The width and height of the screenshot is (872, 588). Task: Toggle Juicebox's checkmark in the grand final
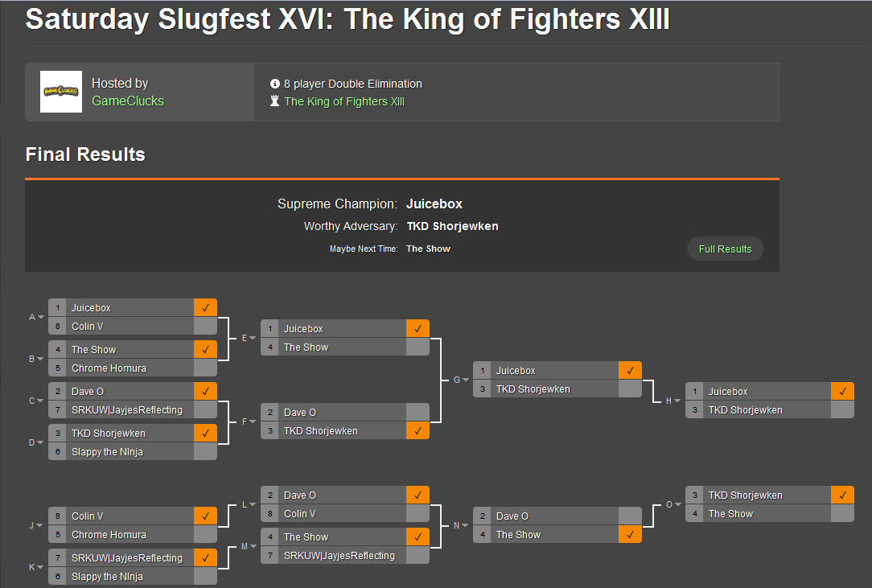click(842, 390)
